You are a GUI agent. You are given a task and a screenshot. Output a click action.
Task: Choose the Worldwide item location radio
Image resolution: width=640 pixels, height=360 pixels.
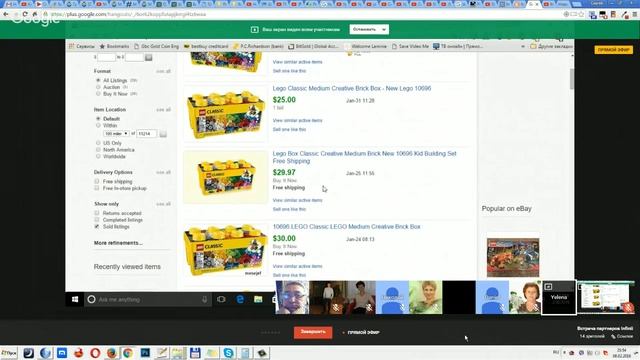coord(98,156)
